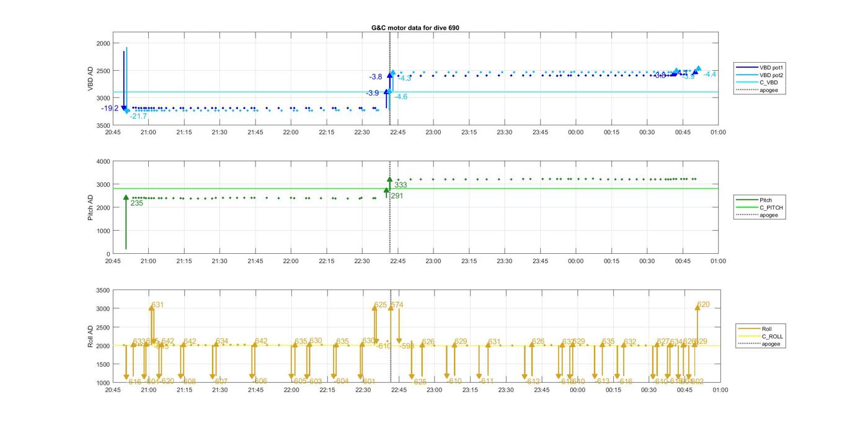The width and height of the screenshot is (868, 430).
Task: Select the 'C_VBD' legend entry
Action: (754, 83)
